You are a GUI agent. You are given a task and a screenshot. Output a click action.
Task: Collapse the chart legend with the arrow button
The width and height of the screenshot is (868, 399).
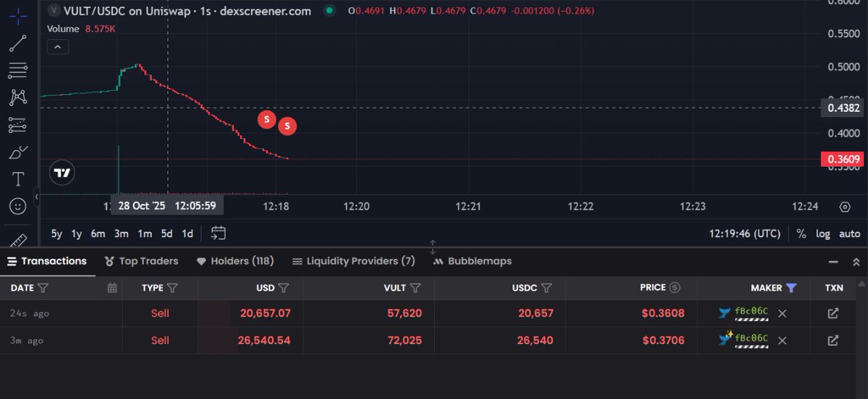click(58, 48)
